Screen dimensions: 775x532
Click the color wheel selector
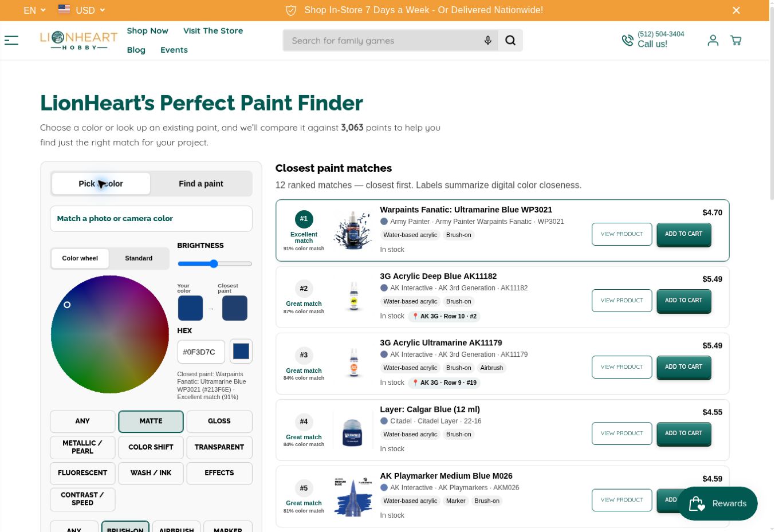tap(67, 305)
